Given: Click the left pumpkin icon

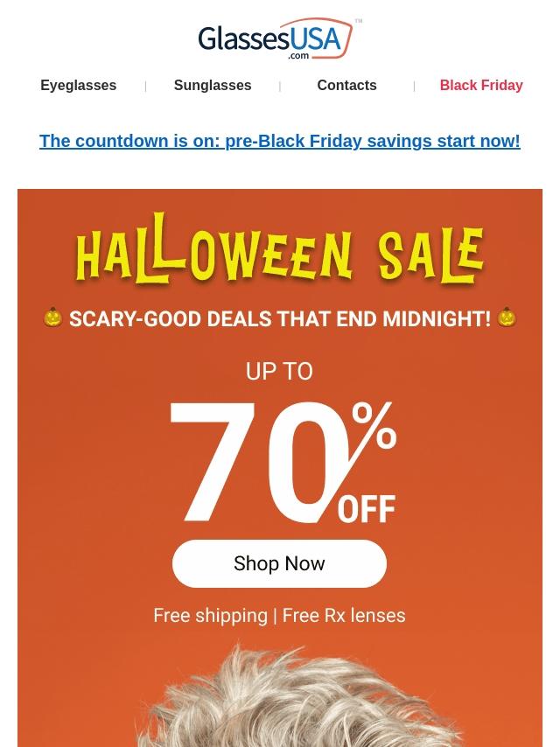Looking at the screenshot, I should coord(53,317).
